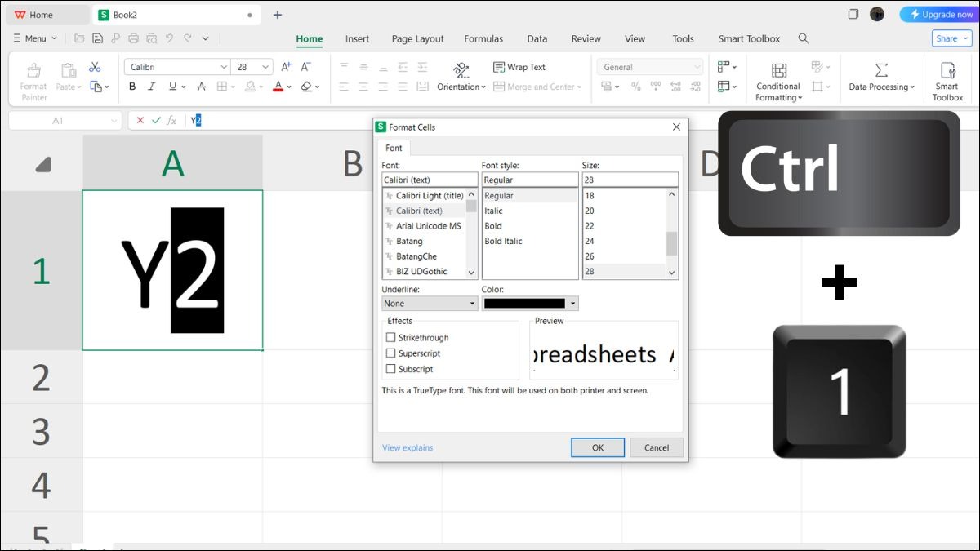Click the Smart Toolbox icon in ribbon

947,70
